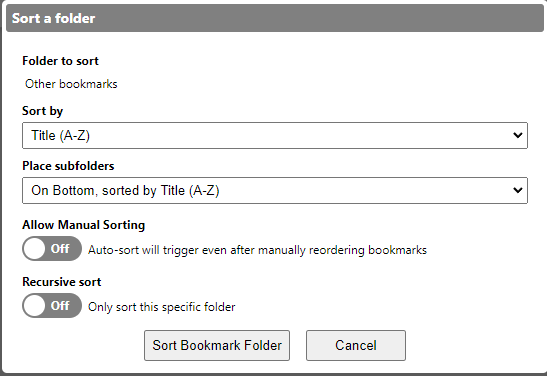
Task: Enable the Allow Manual Sorting toggle
Action: tap(52, 249)
